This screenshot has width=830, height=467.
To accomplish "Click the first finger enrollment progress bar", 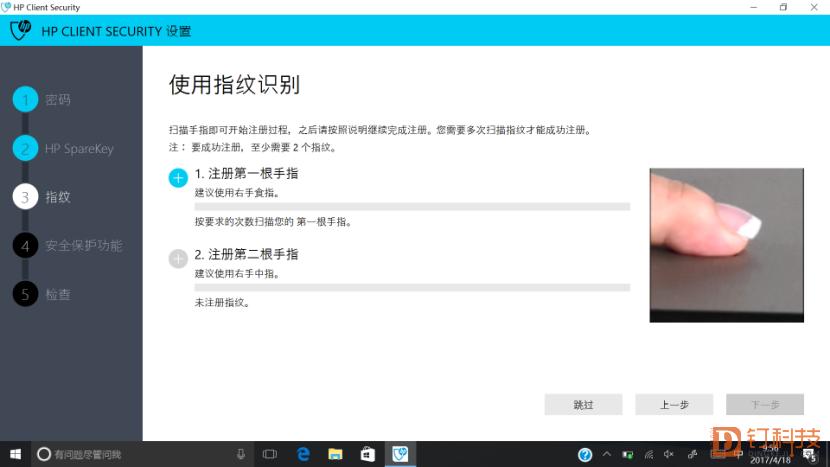I will pyautogui.click(x=412, y=206).
